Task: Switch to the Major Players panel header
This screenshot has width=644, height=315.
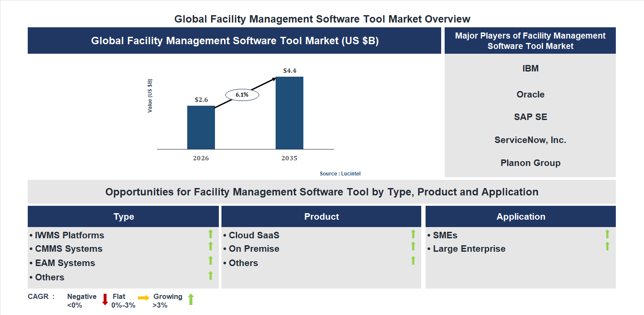Action: [530, 40]
